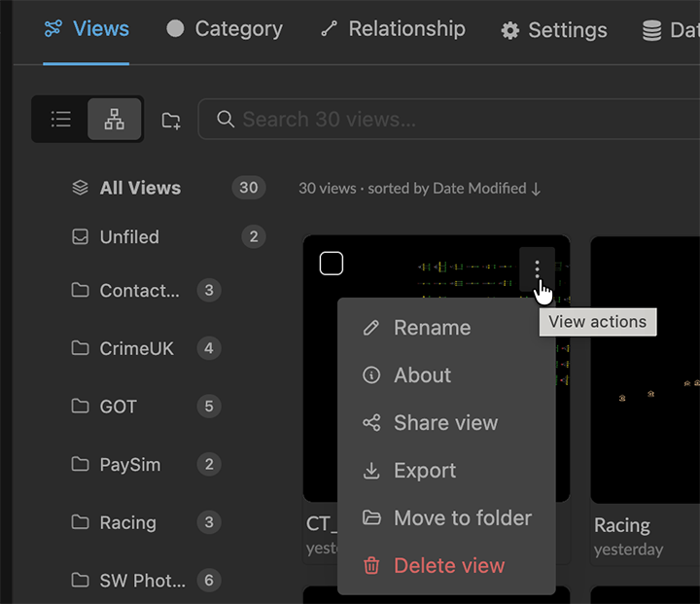Click the download icon beside Export

tap(371, 471)
